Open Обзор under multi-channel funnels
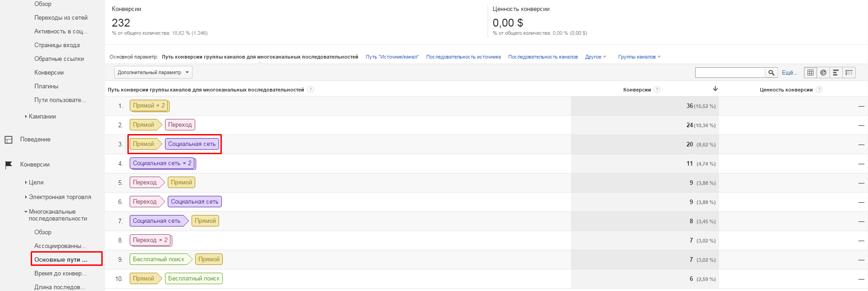The height and width of the screenshot is (291, 868). point(43,232)
